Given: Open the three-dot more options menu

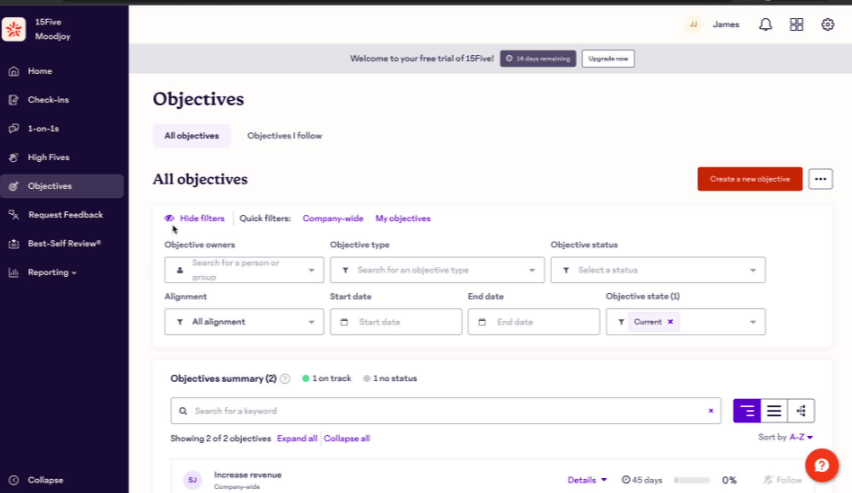Looking at the screenshot, I should [x=820, y=179].
